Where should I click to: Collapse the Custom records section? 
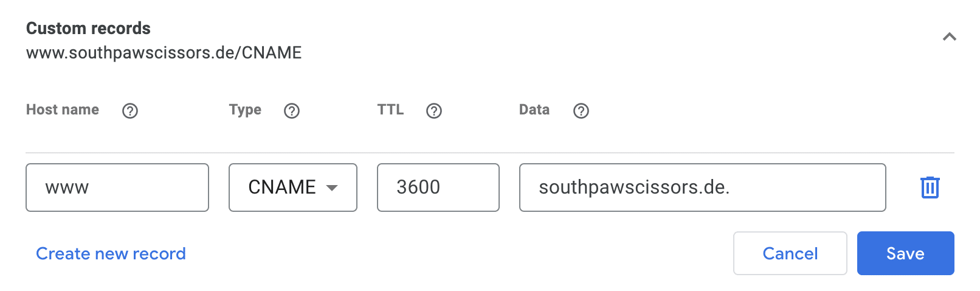[x=949, y=37]
